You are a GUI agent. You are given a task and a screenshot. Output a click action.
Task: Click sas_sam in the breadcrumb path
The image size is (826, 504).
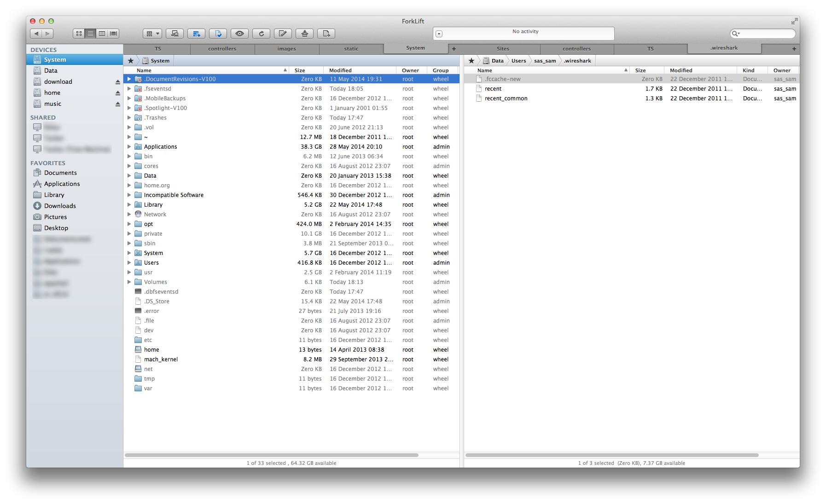(545, 61)
